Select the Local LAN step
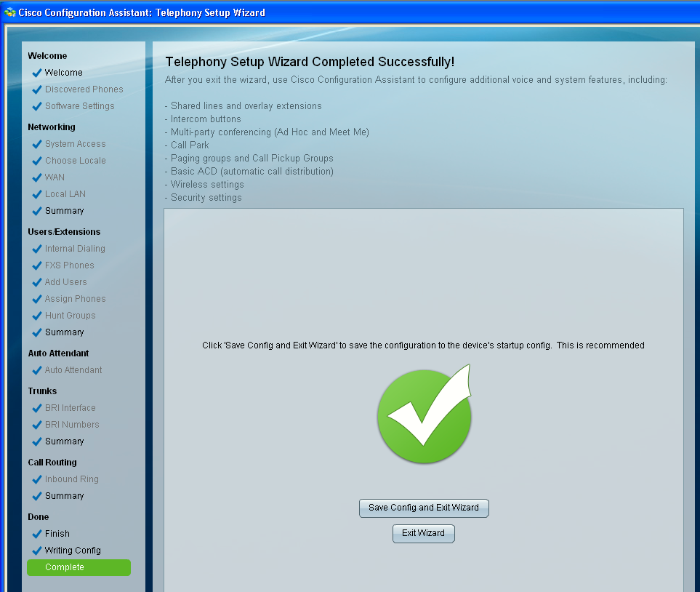 coord(65,194)
